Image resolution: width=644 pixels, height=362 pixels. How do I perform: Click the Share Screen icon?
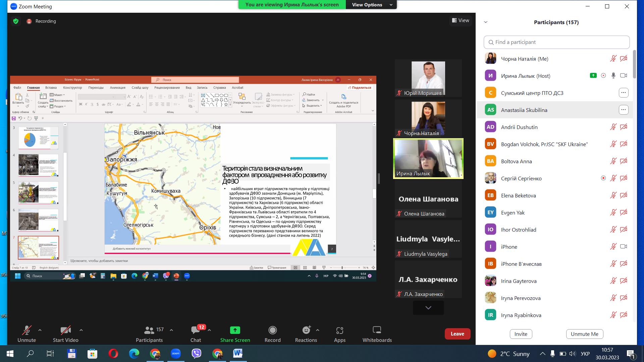click(x=235, y=330)
